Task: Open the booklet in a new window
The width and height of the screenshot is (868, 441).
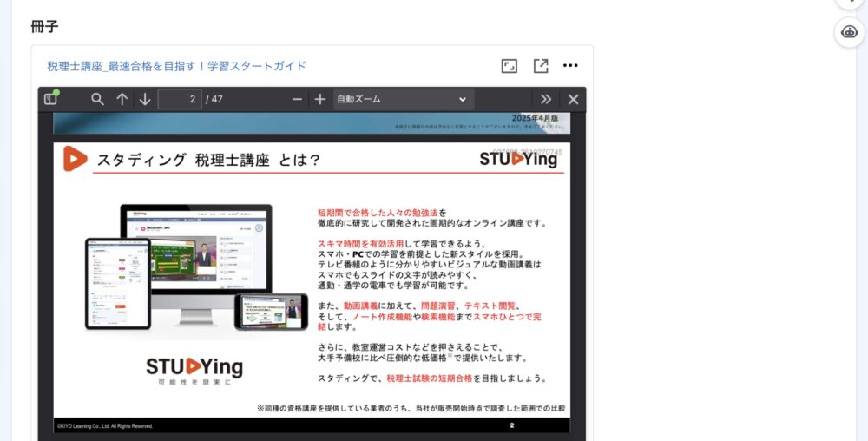Action: 540,66
